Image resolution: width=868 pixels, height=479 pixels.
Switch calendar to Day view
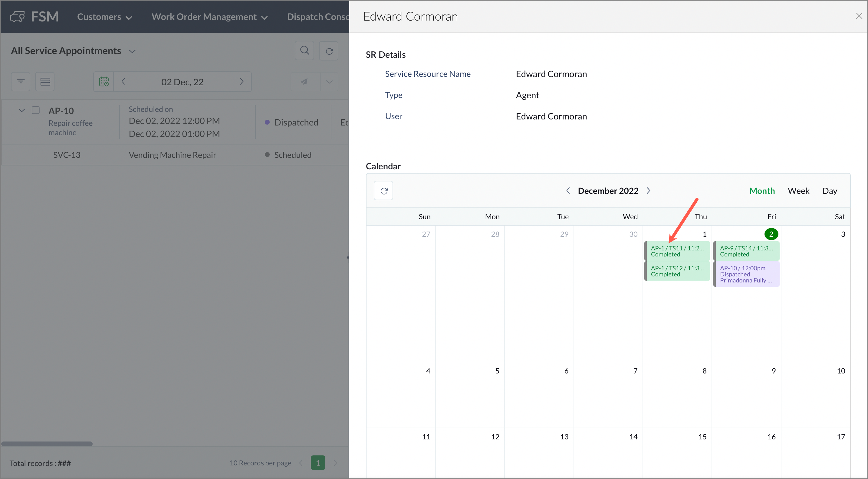830,191
